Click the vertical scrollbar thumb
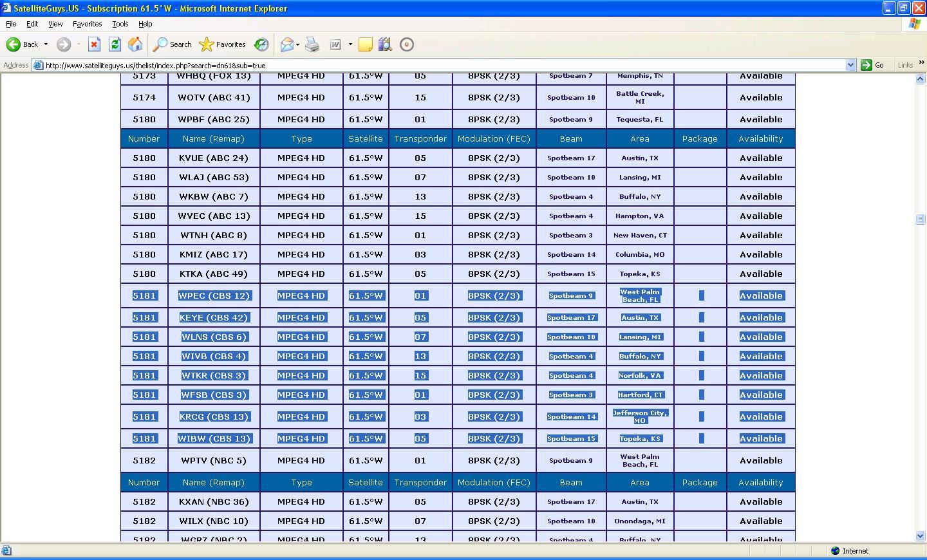The height and width of the screenshot is (560, 927). 920,219
